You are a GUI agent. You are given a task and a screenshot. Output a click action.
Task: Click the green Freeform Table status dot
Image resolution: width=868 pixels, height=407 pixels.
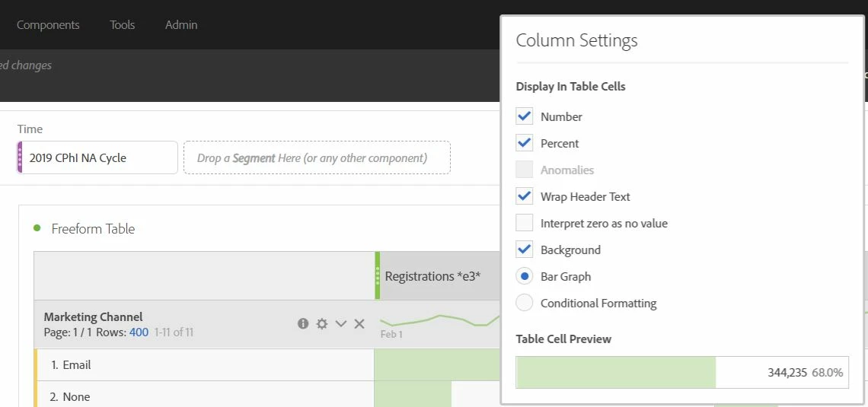click(x=37, y=227)
